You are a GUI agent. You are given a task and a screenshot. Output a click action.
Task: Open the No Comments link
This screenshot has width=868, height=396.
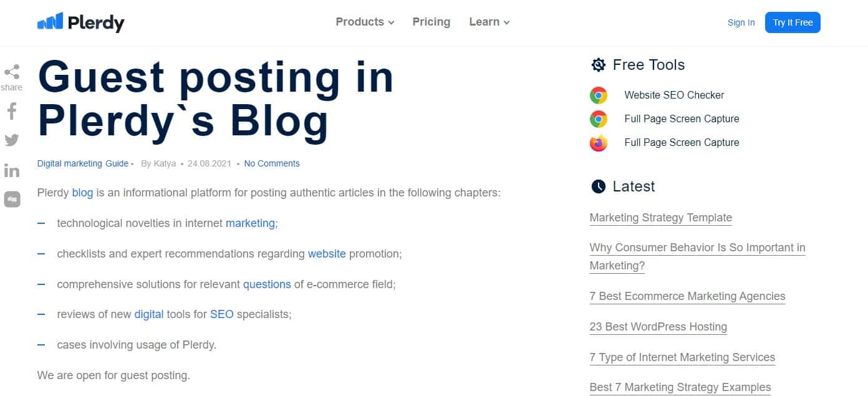(x=272, y=163)
